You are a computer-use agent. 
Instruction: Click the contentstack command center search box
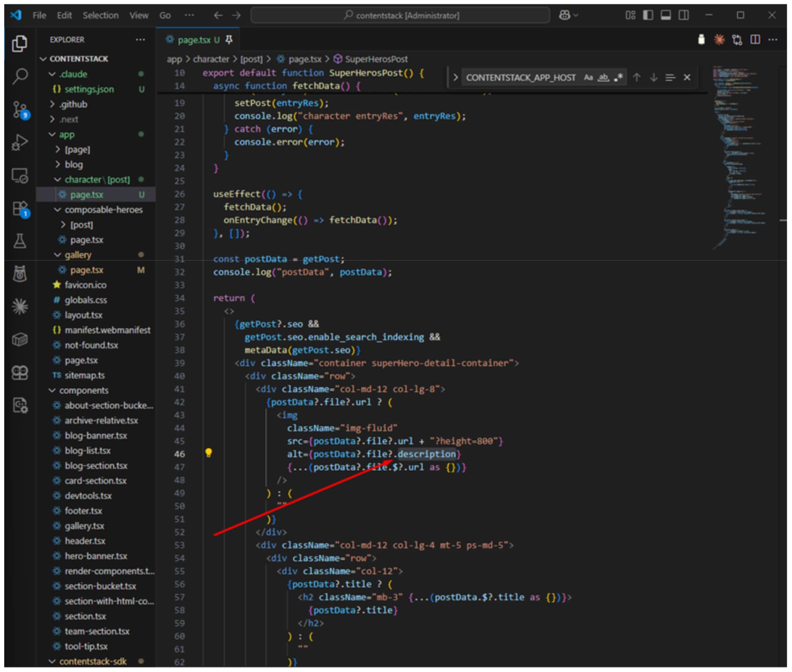(x=400, y=15)
